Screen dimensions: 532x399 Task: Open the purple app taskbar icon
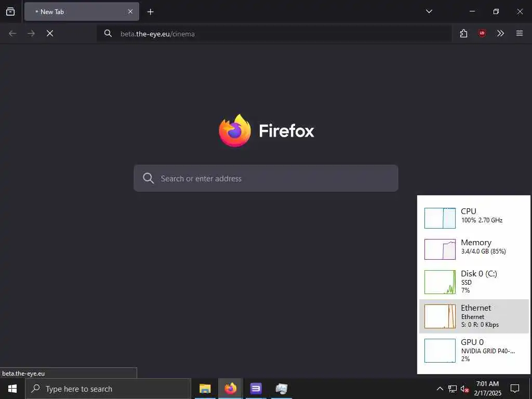[x=256, y=389]
